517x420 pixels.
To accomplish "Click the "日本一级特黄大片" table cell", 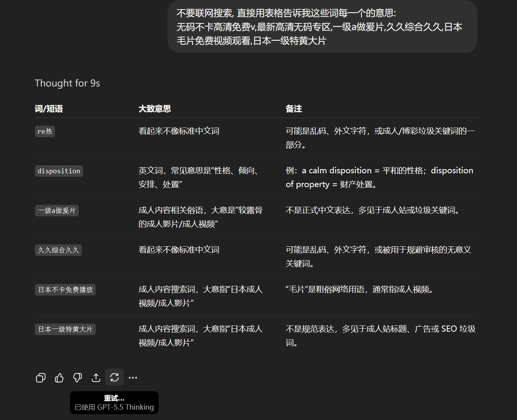I will (65, 329).
